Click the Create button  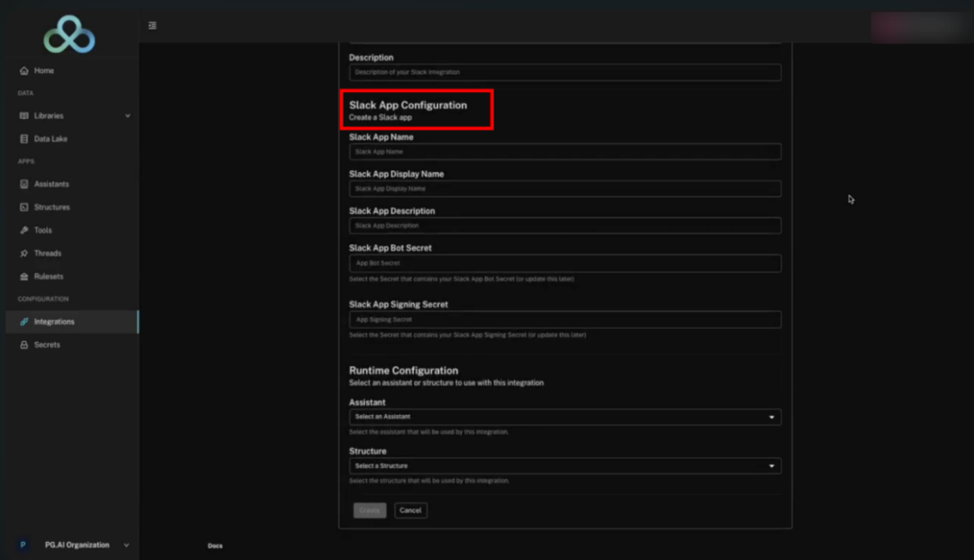(370, 510)
